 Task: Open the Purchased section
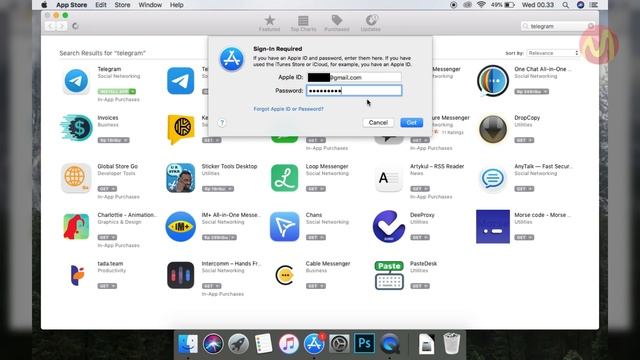(337, 23)
